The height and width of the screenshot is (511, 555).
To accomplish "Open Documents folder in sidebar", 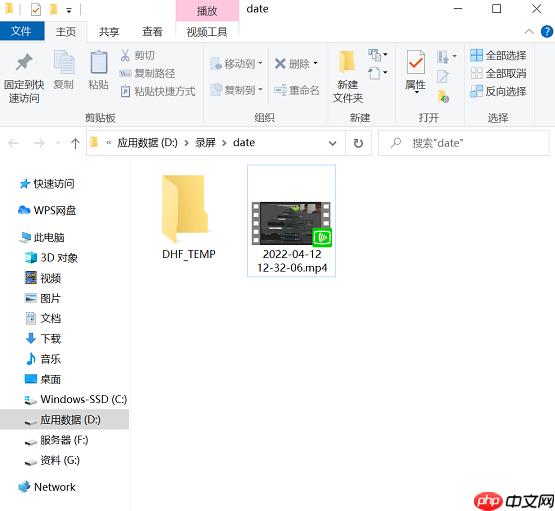I will (43, 318).
